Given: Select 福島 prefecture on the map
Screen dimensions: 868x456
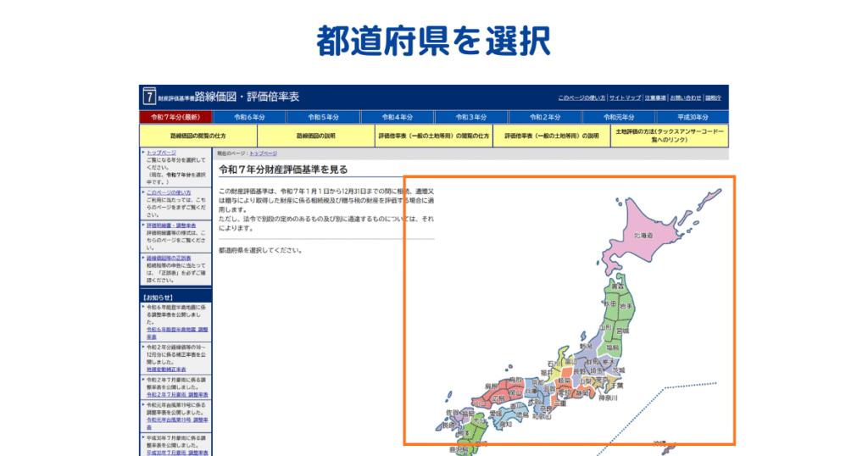Looking at the screenshot, I should click(x=611, y=348).
